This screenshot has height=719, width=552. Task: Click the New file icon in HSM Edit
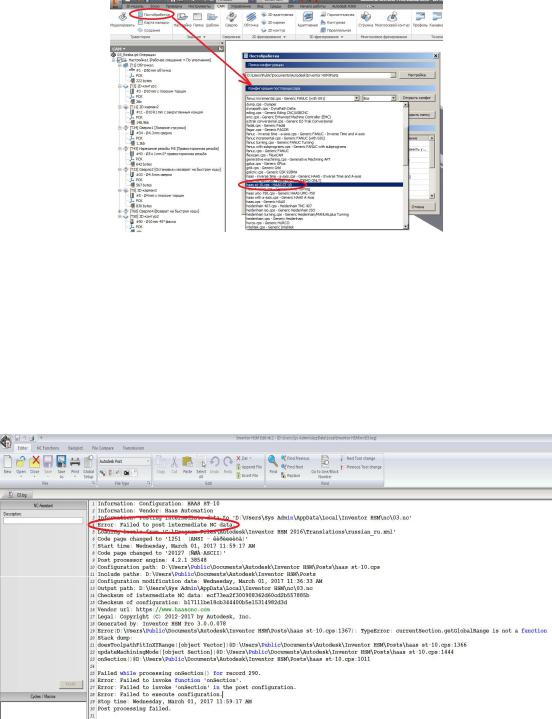(7, 462)
